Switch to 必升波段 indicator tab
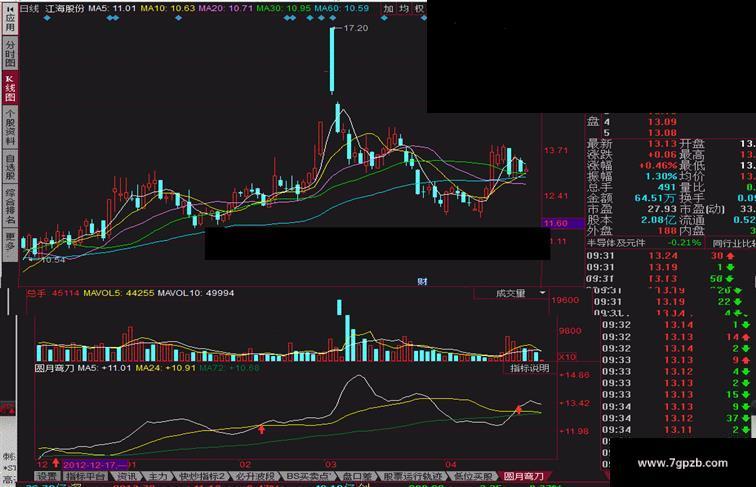 [256, 476]
